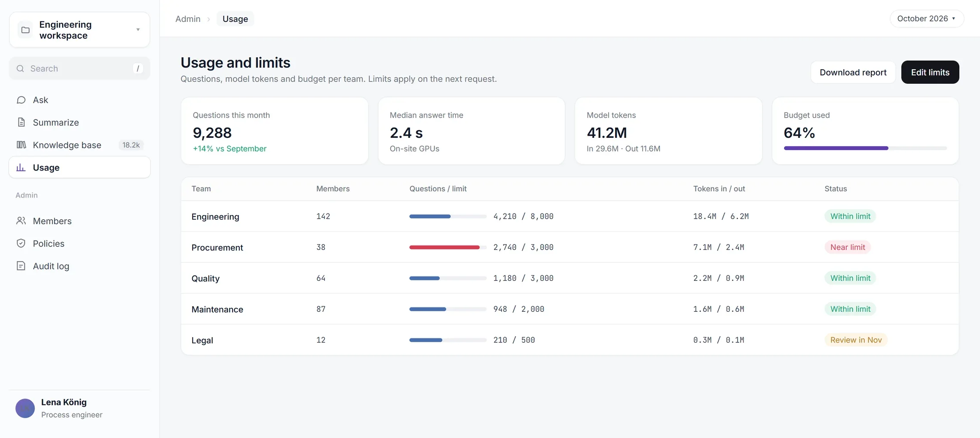Screen dimensions: 980x438
Task: Open Policies admin page
Action: coord(80,243)
